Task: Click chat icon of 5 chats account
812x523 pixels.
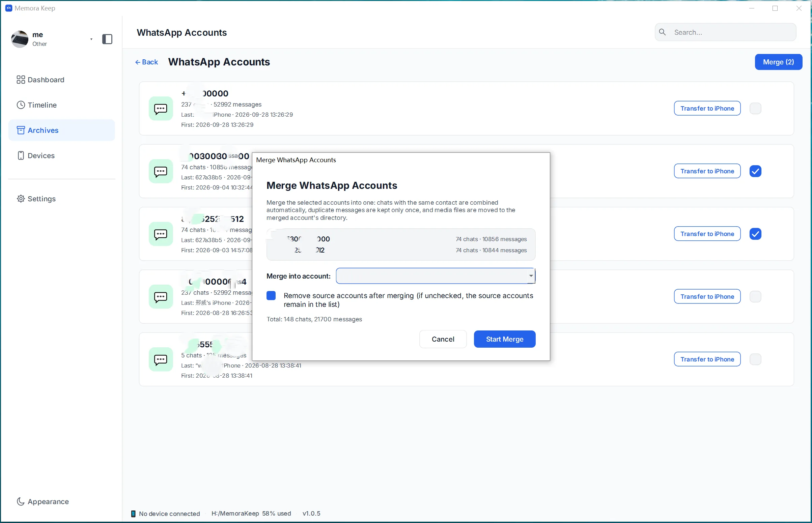Action: pyautogui.click(x=161, y=359)
